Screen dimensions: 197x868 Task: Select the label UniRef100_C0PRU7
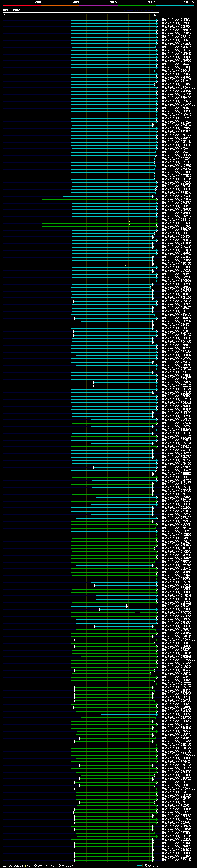point(177,54)
